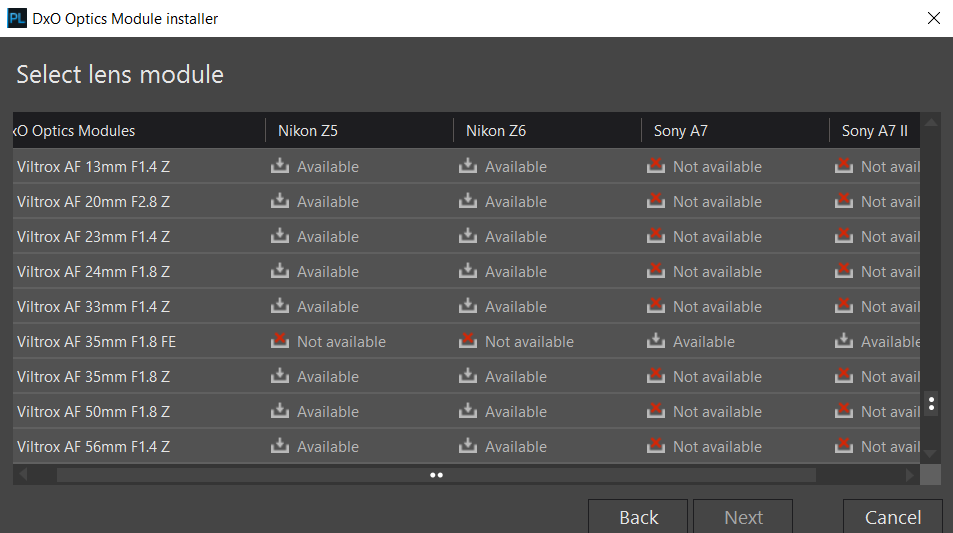Close the DxO Optics Module installer window
This screenshot has width=953, height=533.
934,18
